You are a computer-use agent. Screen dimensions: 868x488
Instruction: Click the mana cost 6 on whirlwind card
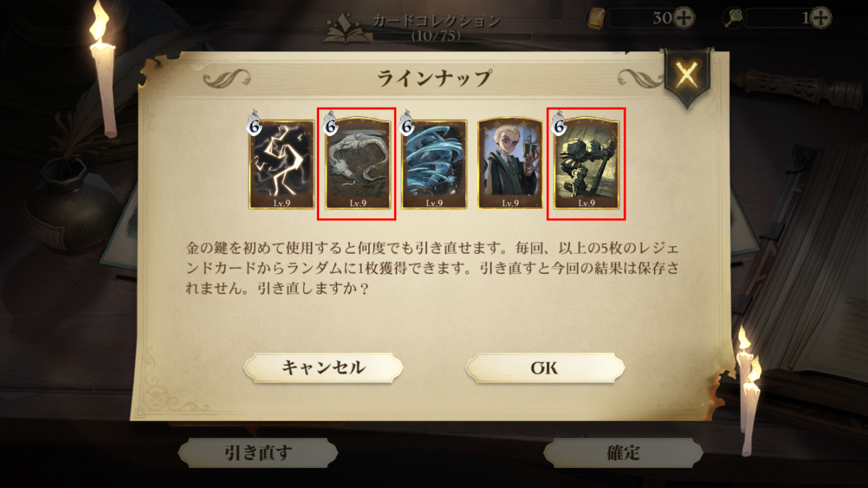point(408,126)
